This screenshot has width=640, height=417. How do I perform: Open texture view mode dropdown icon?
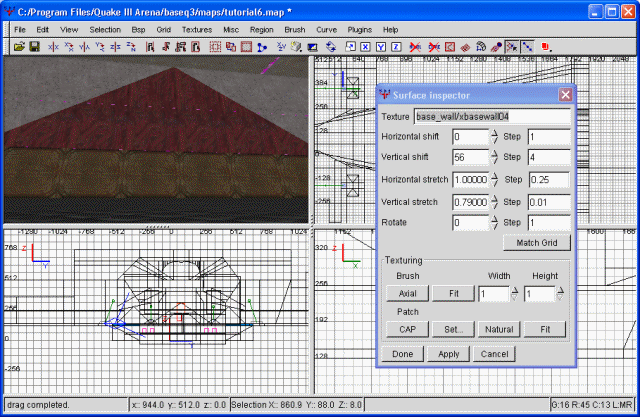point(297,47)
